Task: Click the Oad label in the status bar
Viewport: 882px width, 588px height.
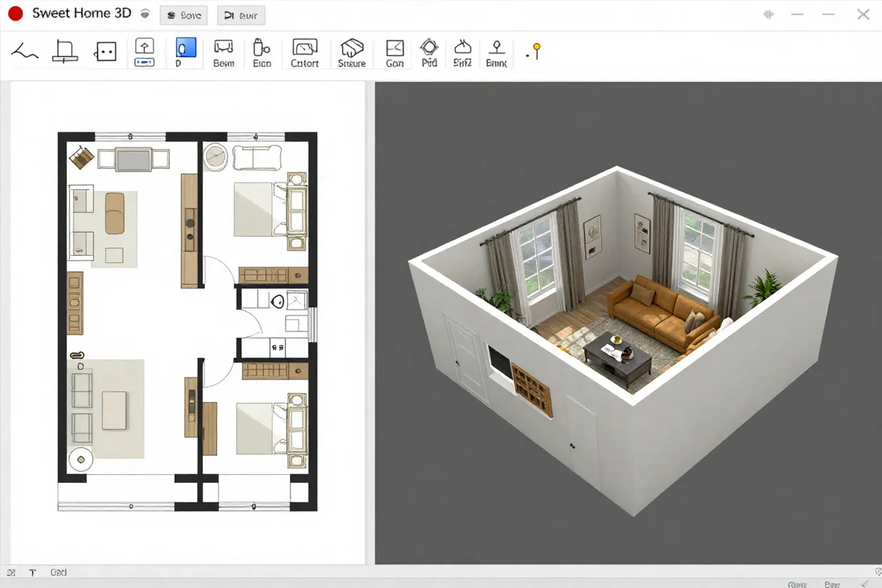Action: tap(59, 572)
